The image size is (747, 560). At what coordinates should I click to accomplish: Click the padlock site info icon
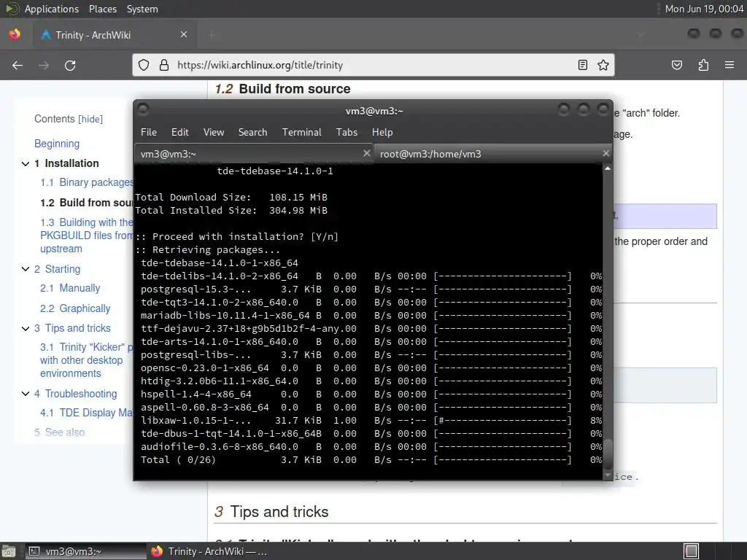(164, 65)
